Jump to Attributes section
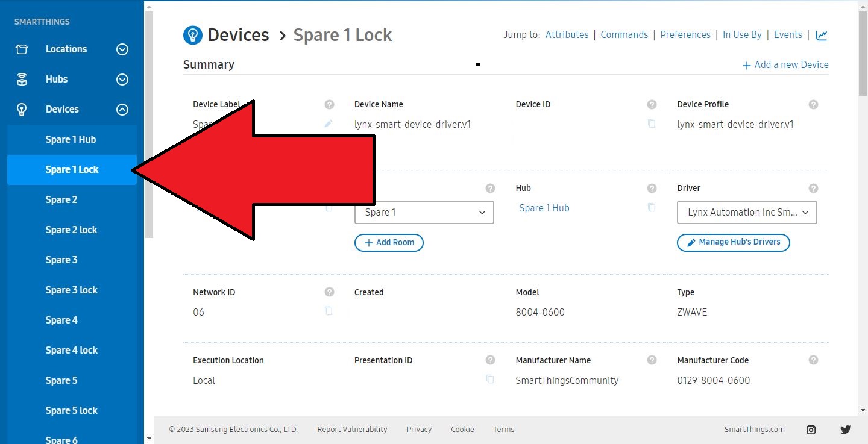Viewport: 868px width, 444px height. tap(567, 35)
